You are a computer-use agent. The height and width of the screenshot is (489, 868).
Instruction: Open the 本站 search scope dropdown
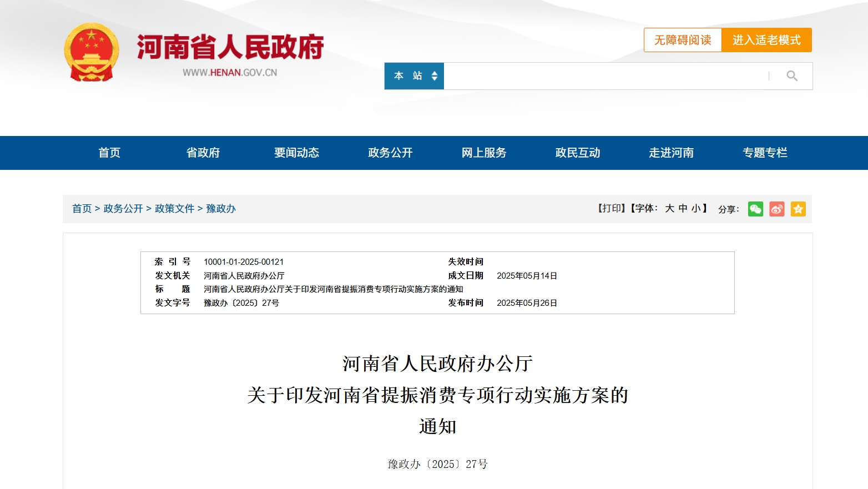pos(414,76)
